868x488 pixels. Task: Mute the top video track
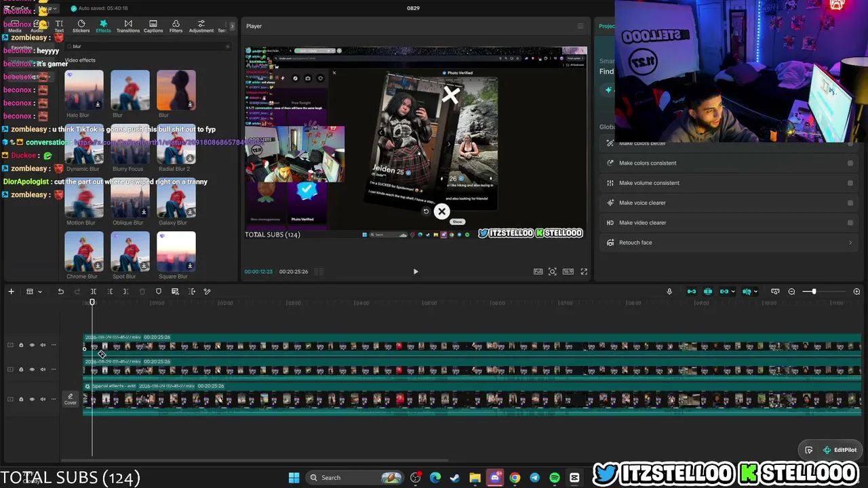(x=43, y=346)
